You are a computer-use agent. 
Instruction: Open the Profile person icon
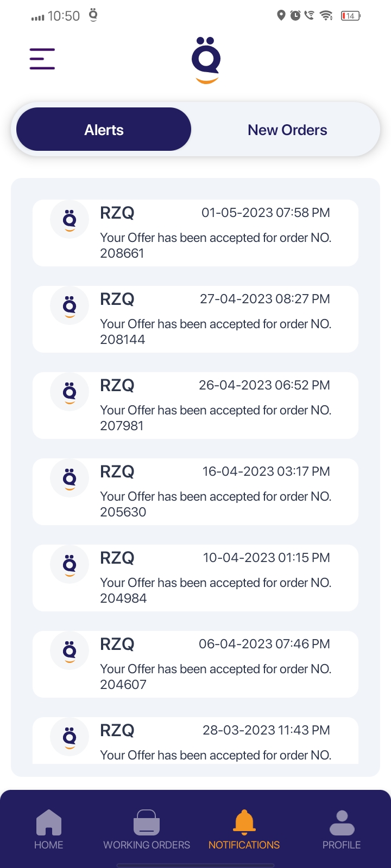(x=342, y=822)
